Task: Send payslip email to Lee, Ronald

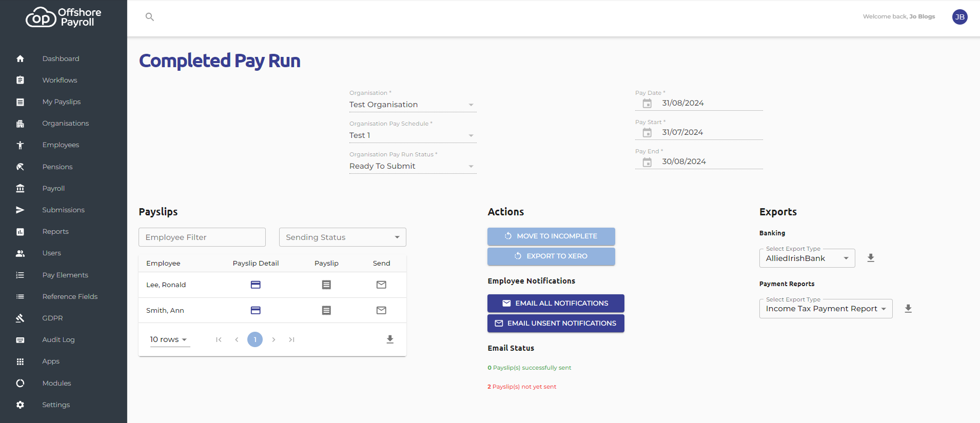Action: 381,285
